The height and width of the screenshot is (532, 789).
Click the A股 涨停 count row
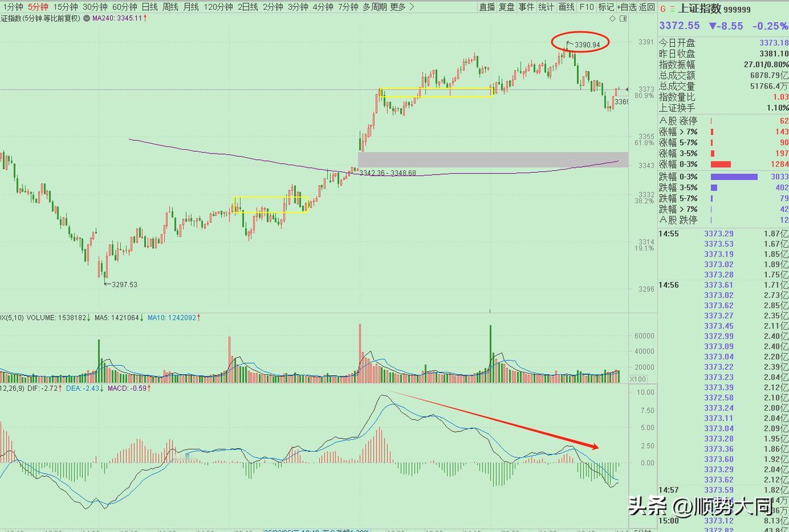(x=724, y=121)
